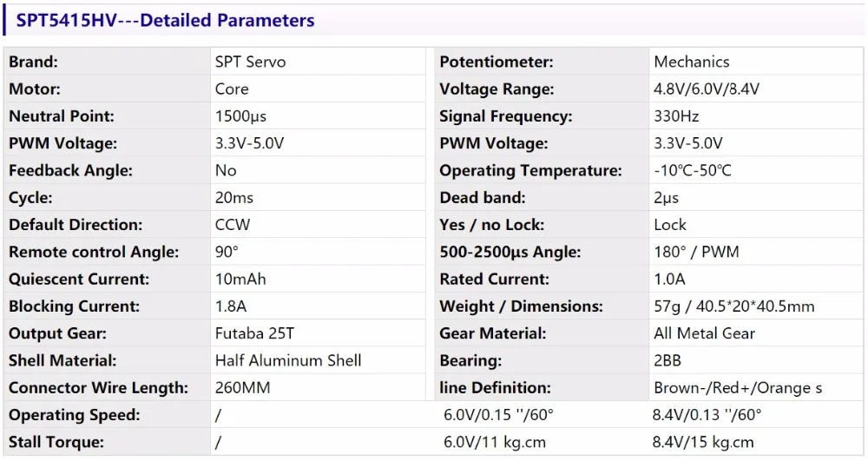Viewport: 868px width, 461px height.
Task: Click the weight and dimensions value 57g
Action: (x=734, y=306)
